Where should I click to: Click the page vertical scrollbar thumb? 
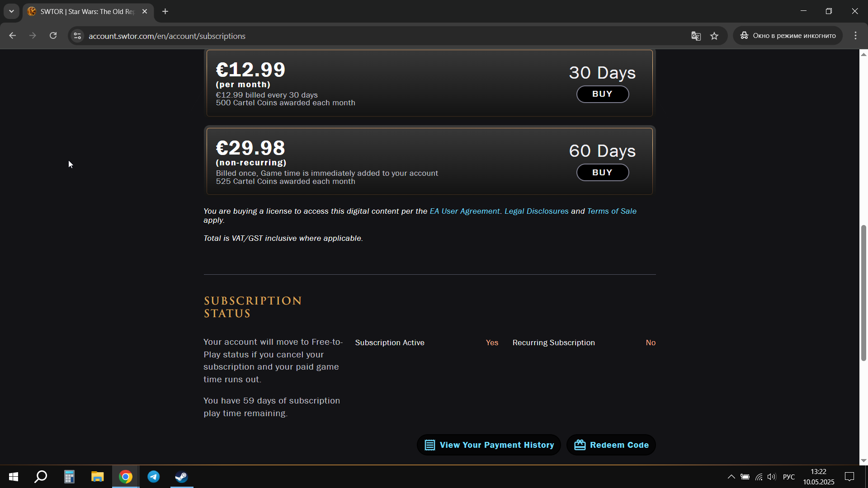pyautogui.click(x=863, y=293)
